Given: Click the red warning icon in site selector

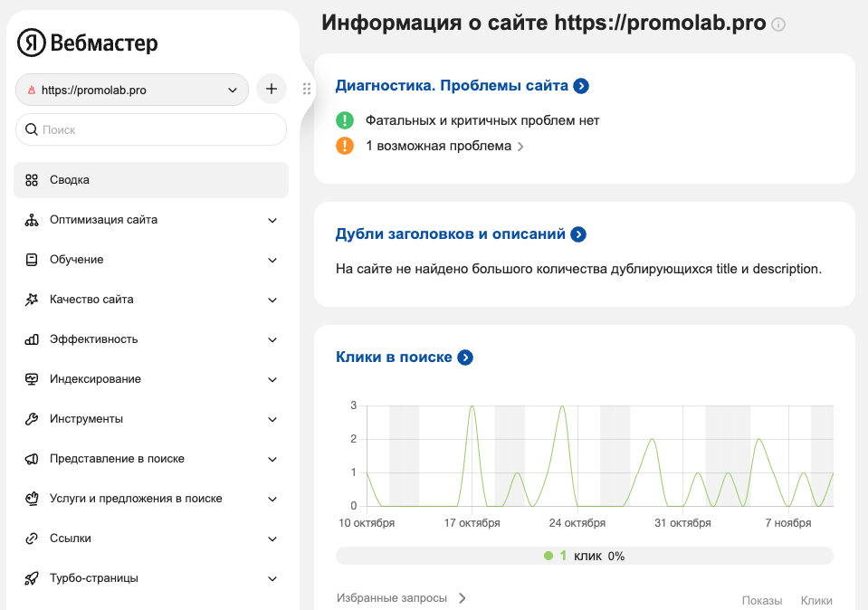Looking at the screenshot, I should 32,90.
